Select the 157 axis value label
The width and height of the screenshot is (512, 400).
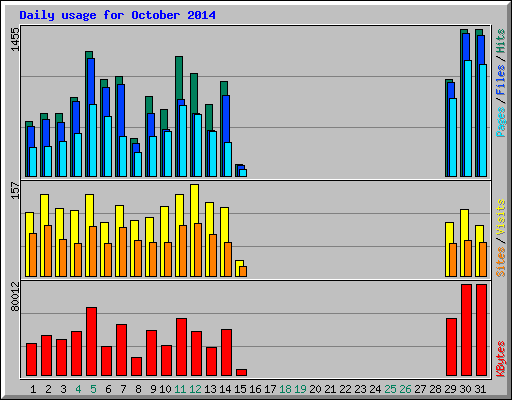[x=15, y=190]
